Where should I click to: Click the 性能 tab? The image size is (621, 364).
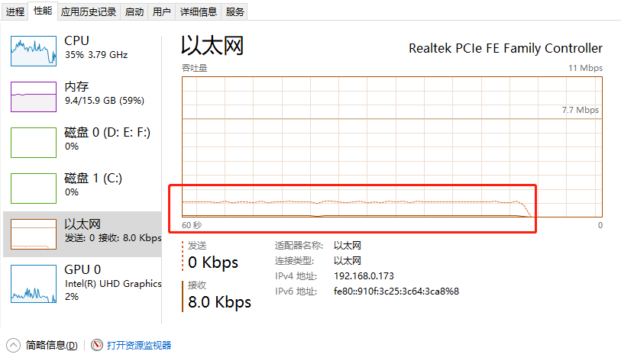(x=43, y=11)
